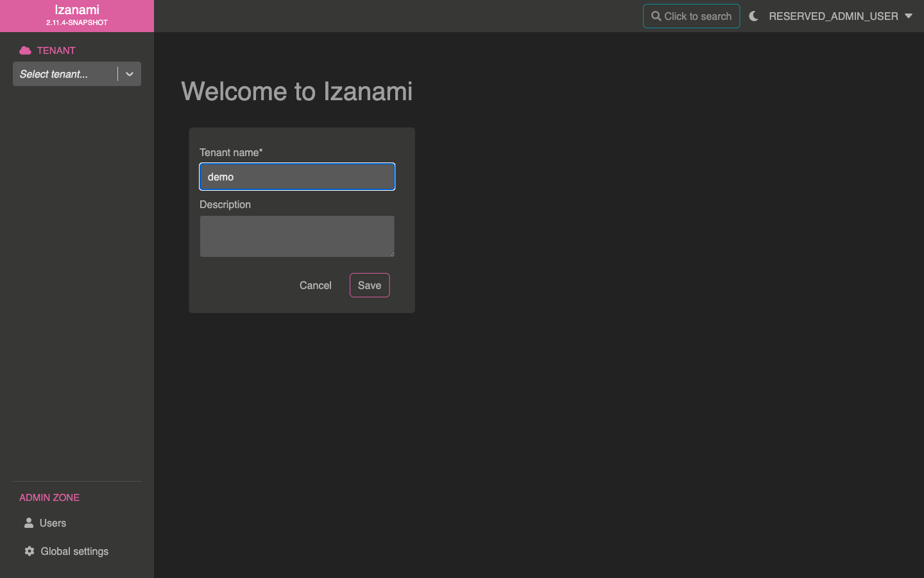Click the Izanami logo in the header
The width and height of the screenshot is (924, 578).
click(77, 10)
